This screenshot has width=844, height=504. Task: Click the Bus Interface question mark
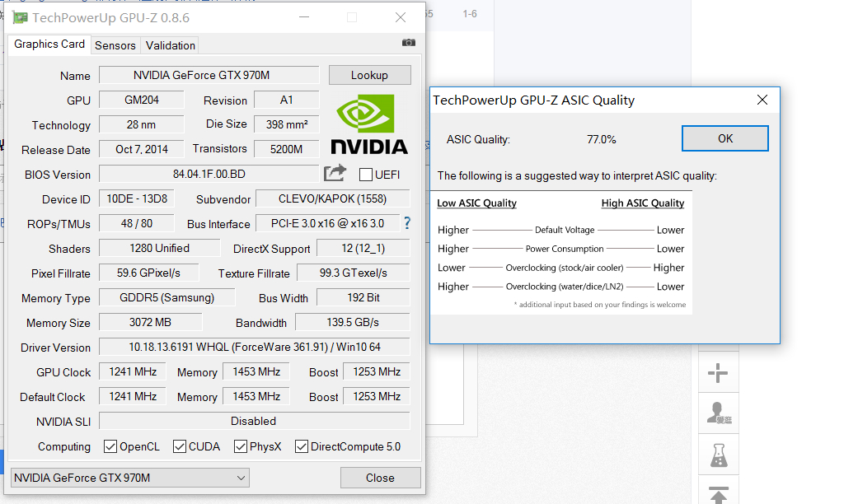(x=407, y=223)
